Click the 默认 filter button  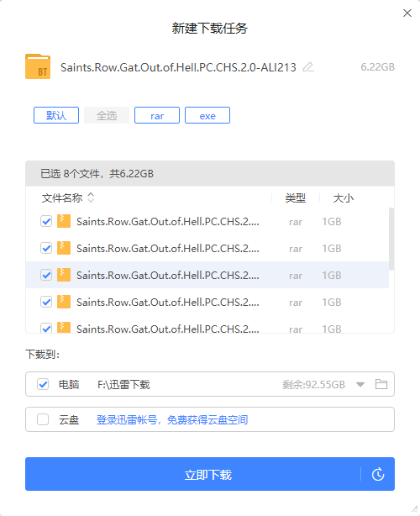click(56, 115)
